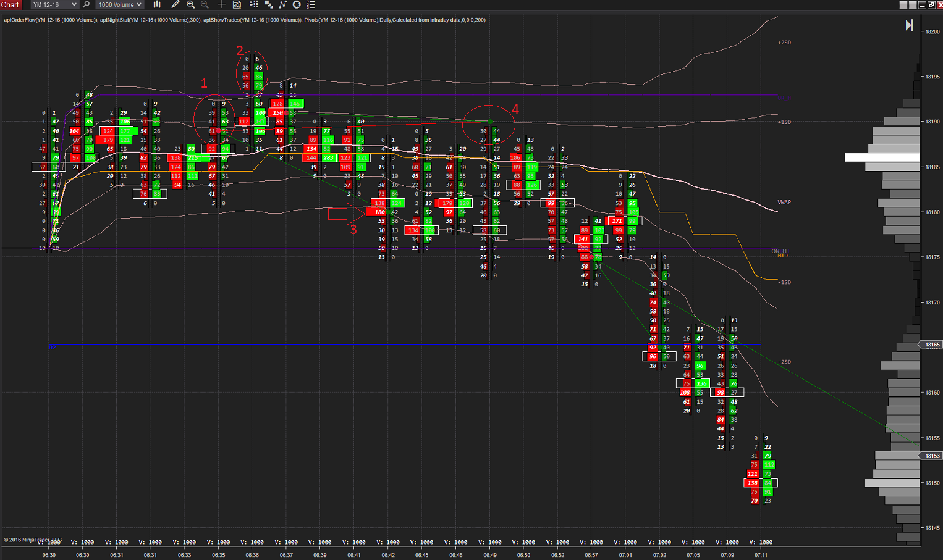Click the -2SD band label

784,362
